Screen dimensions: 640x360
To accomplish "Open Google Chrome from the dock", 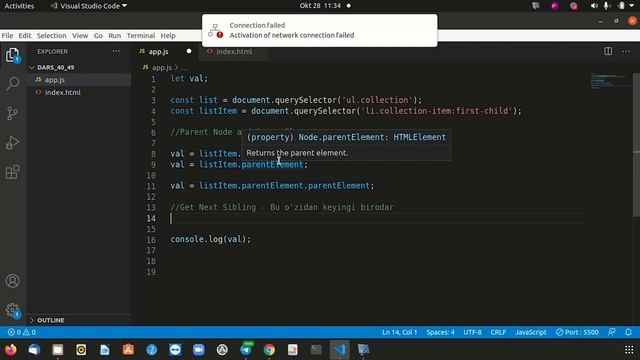I will 269,350.
